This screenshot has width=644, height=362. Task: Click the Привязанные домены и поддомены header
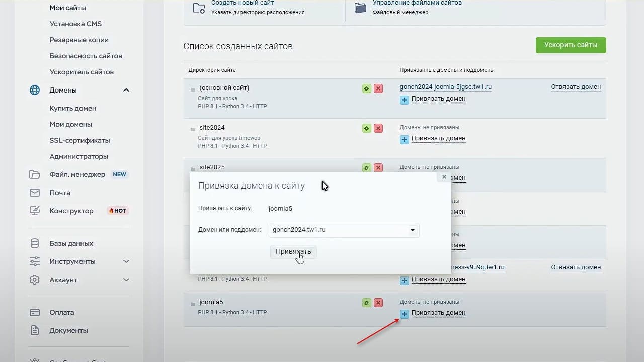point(447,70)
